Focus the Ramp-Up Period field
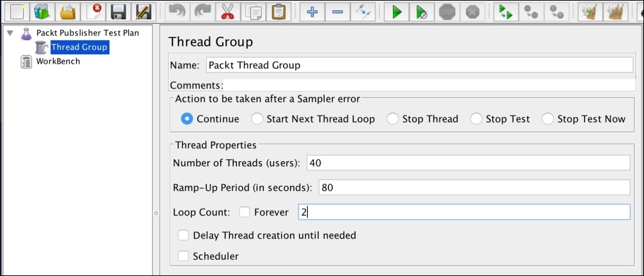This screenshot has width=644, height=276. 474,188
